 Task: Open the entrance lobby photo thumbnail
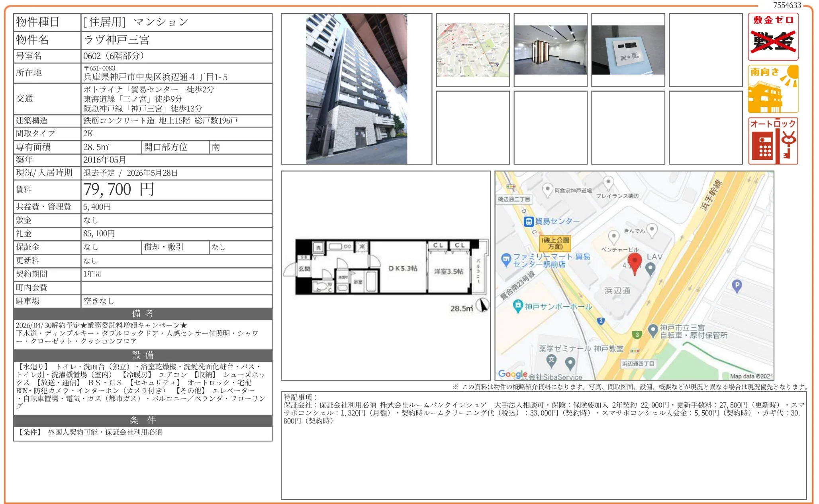[550, 50]
